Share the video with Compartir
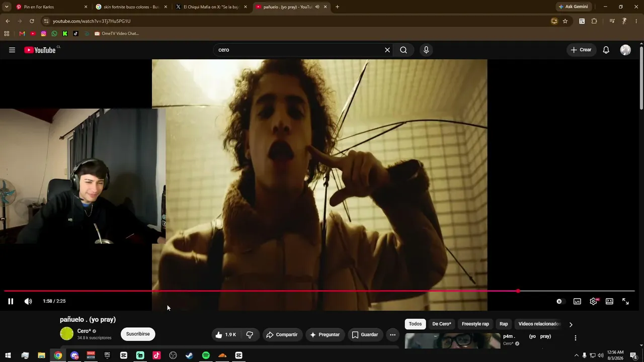 point(282,334)
